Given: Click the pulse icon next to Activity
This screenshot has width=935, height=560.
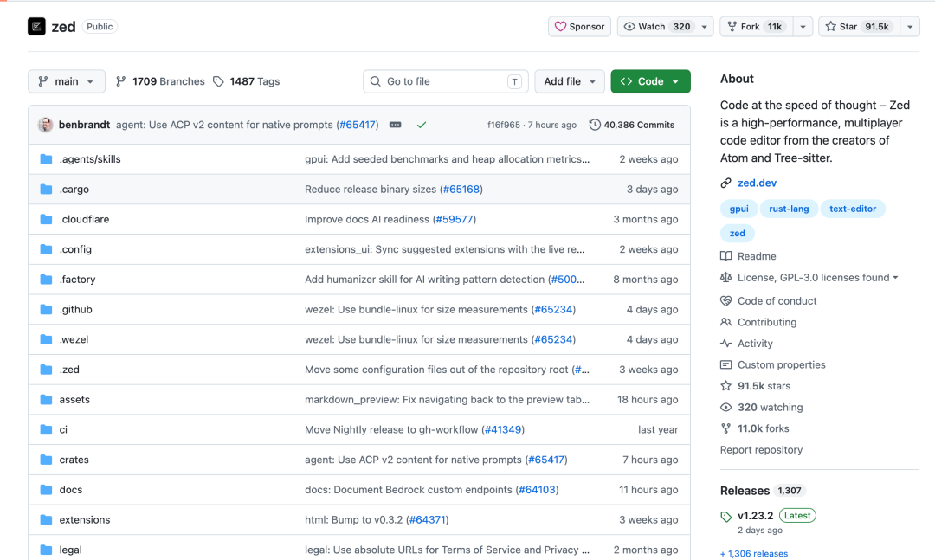Looking at the screenshot, I should click(x=725, y=344).
